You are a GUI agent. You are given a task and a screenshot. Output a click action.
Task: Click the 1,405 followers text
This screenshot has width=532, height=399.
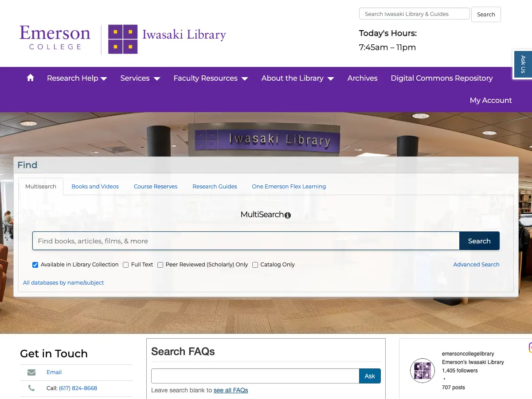tap(460, 371)
